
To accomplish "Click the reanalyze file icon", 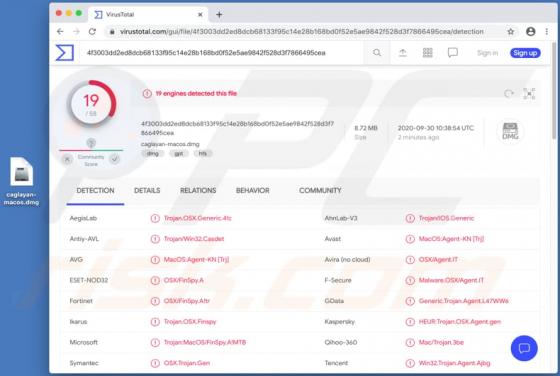I will point(509,94).
